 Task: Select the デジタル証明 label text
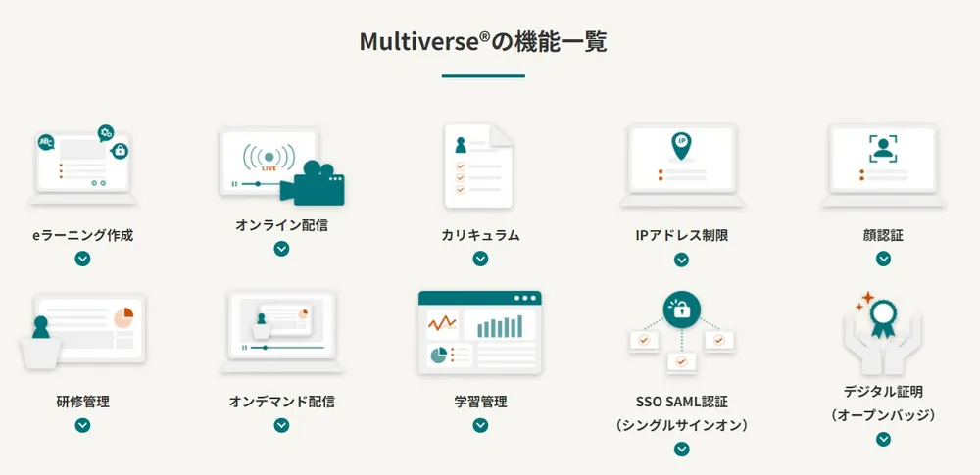pyautogui.click(x=883, y=392)
